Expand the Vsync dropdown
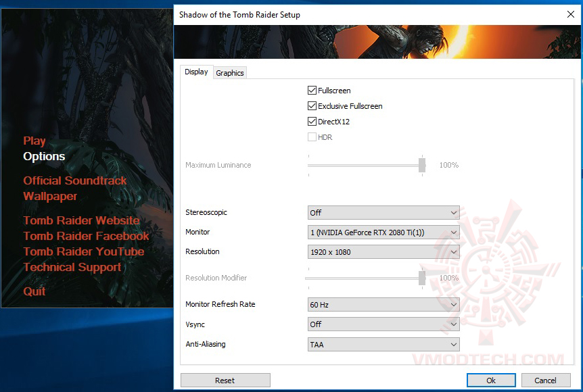Image resolution: width=583 pixels, height=392 pixels. [383, 324]
